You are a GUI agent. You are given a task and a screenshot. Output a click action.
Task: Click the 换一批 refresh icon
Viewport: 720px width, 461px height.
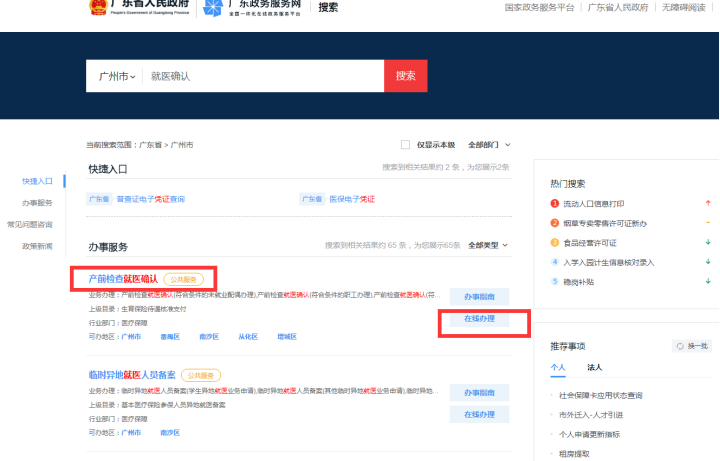point(681,346)
